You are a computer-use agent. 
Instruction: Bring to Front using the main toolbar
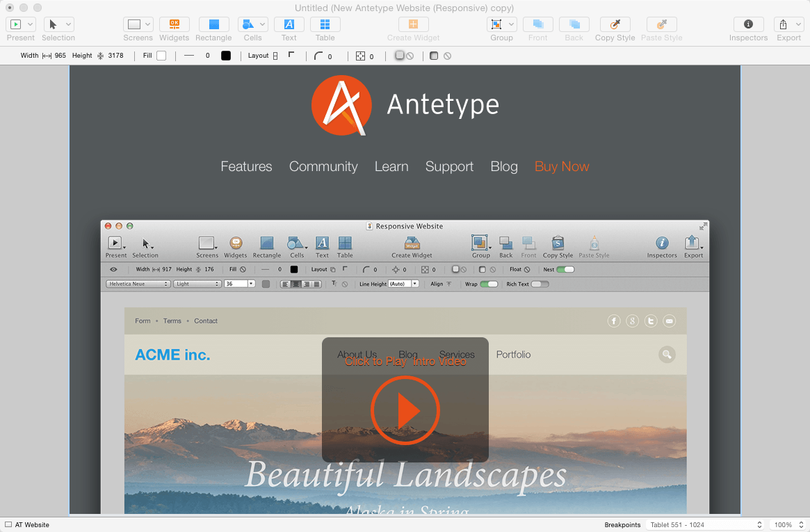[x=537, y=24]
